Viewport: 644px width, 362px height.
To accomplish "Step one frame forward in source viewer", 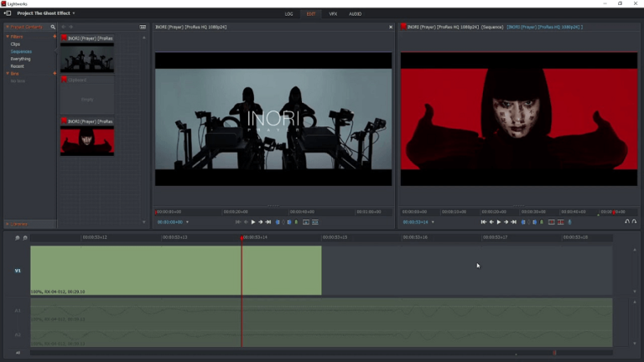I will pyautogui.click(x=261, y=222).
